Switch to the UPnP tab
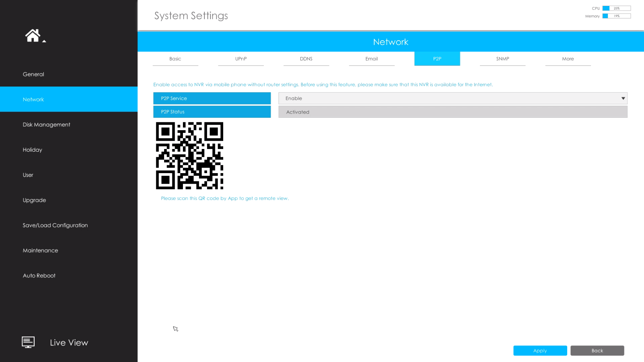This screenshot has height=362, width=644. 241,59
